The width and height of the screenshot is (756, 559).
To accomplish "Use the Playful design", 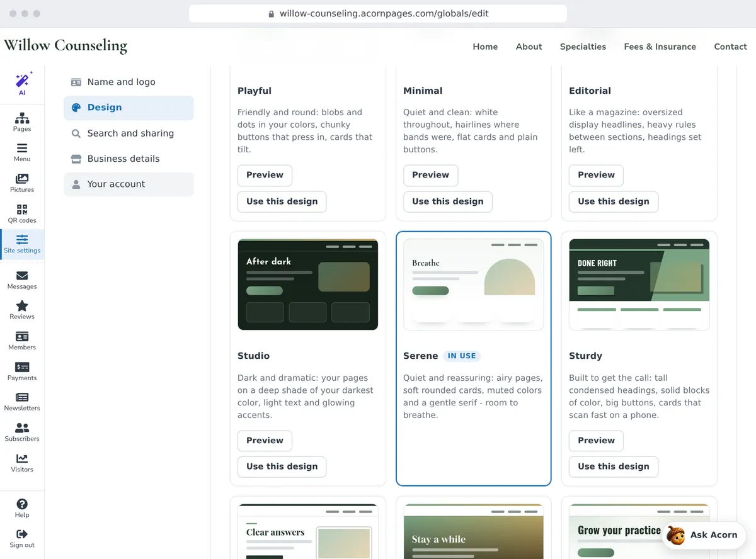I will pos(282,201).
